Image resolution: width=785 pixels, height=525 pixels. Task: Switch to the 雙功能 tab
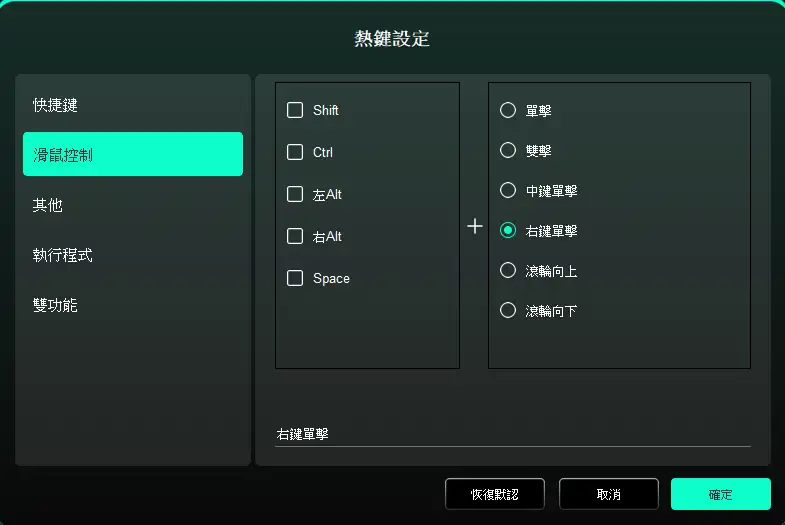pos(133,305)
